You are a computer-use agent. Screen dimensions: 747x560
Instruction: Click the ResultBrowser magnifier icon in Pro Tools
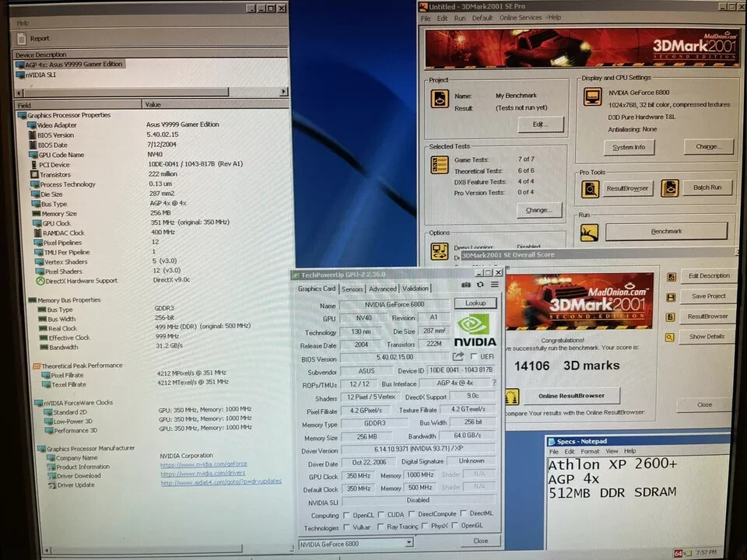tap(591, 187)
